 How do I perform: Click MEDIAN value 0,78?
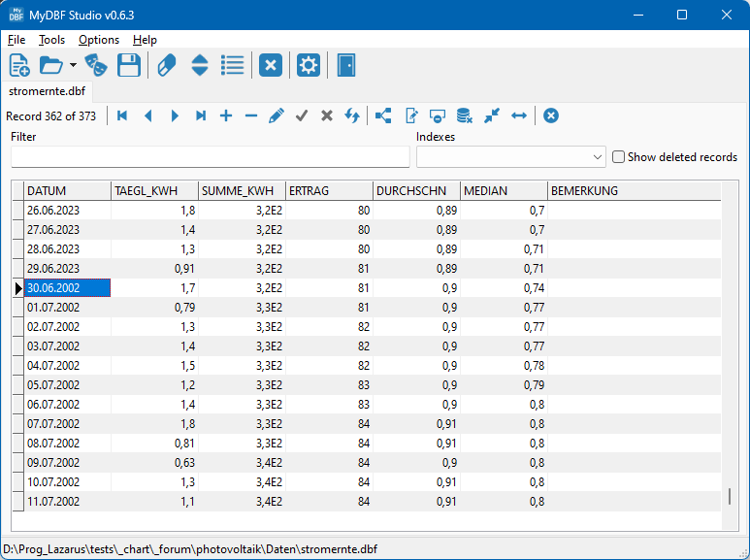click(x=504, y=366)
